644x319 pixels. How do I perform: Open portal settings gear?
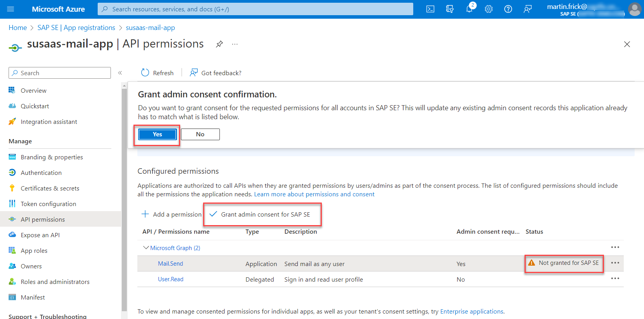[489, 9]
